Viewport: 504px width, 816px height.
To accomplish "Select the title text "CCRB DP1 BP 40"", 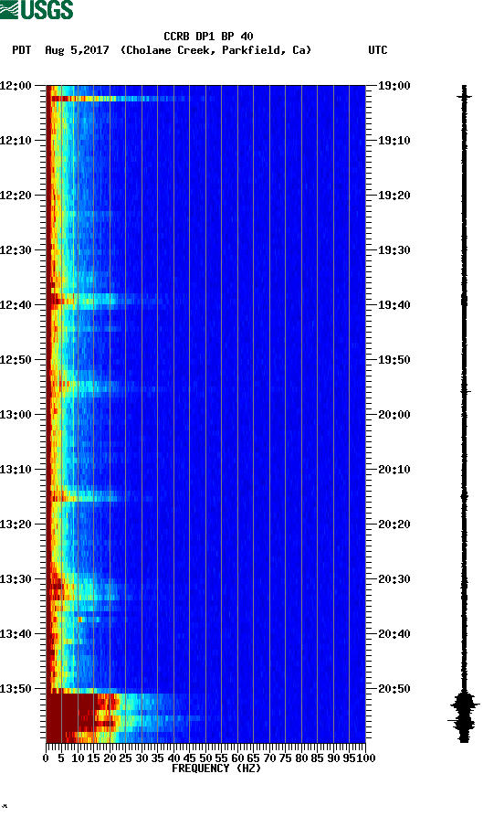I will click(208, 37).
